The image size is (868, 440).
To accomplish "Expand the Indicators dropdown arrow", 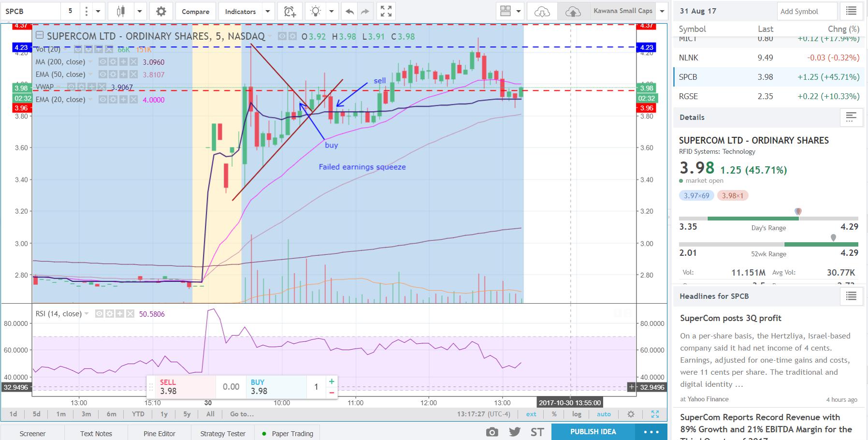I will coord(268,11).
